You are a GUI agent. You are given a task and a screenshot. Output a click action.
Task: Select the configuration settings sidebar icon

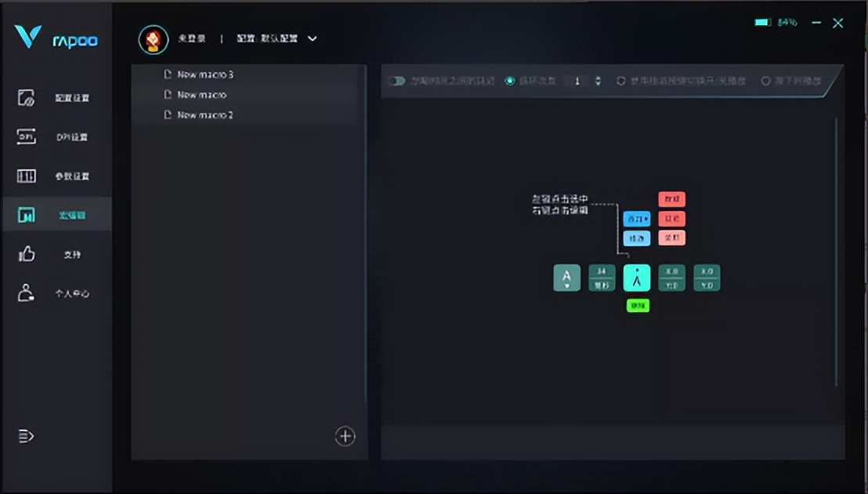point(26,97)
